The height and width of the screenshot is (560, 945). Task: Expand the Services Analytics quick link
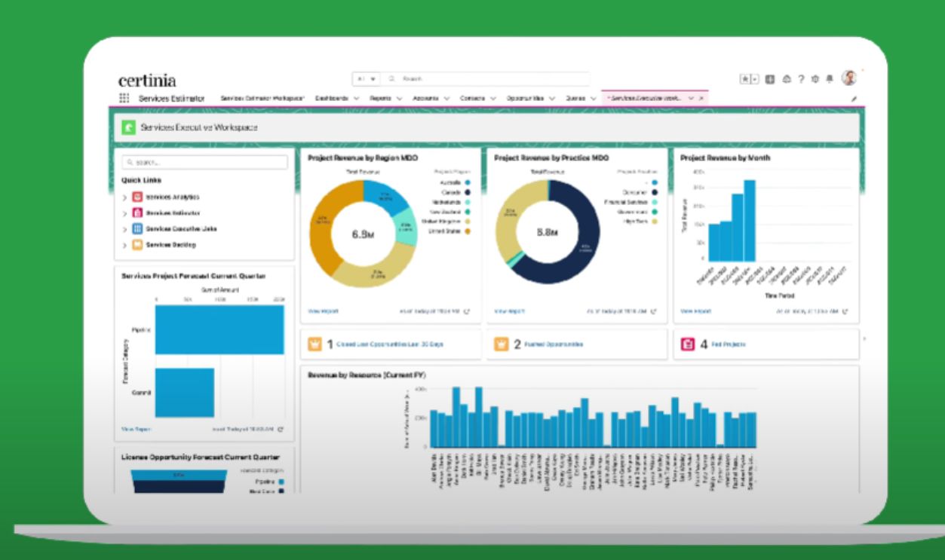pos(125,197)
